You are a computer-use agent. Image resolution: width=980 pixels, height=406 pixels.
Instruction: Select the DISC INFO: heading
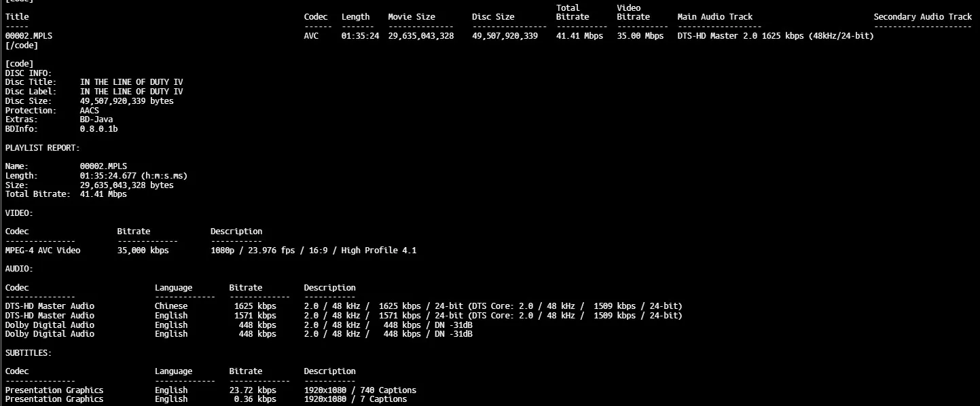pos(29,73)
